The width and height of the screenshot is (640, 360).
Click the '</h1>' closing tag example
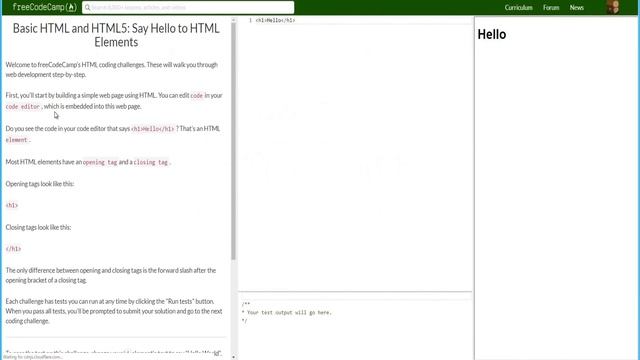click(x=13, y=249)
